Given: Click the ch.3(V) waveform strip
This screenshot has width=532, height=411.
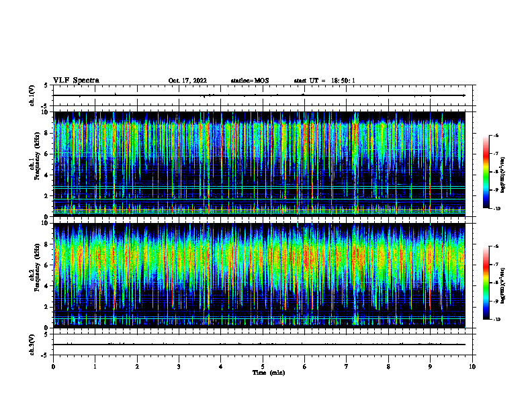Looking at the screenshot, I should pos(263,345).
